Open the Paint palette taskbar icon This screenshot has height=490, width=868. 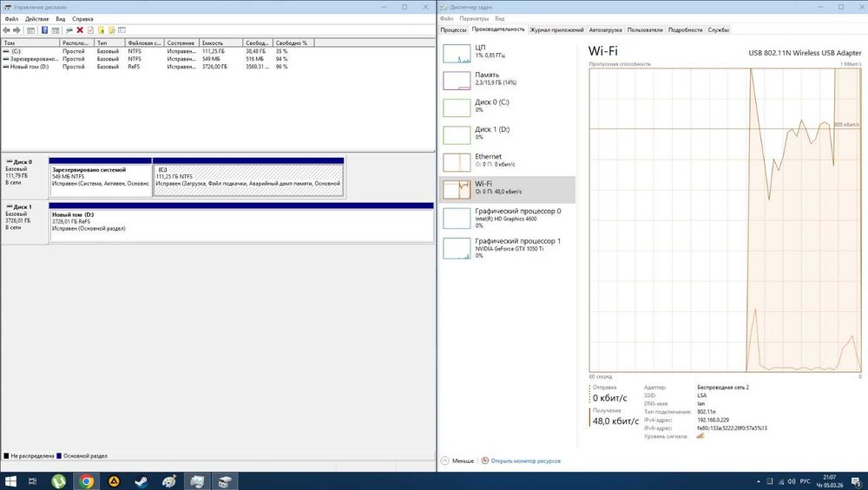point(169,481)
